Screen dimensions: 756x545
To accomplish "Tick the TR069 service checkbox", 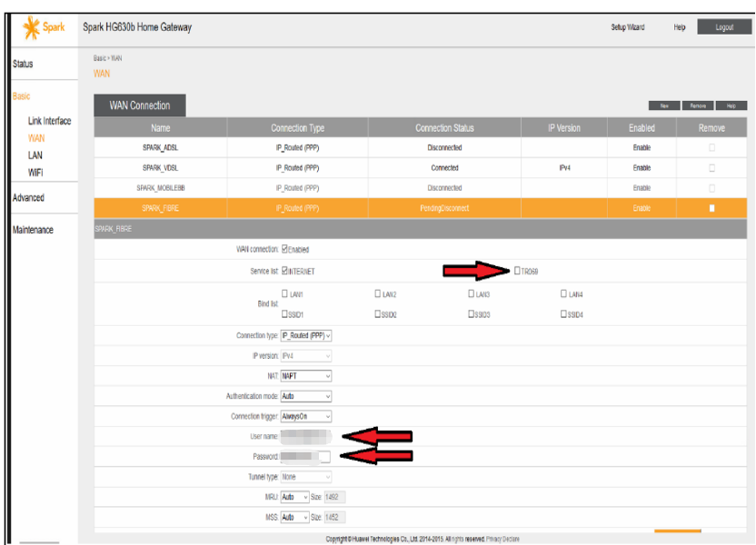I will 517,271.
